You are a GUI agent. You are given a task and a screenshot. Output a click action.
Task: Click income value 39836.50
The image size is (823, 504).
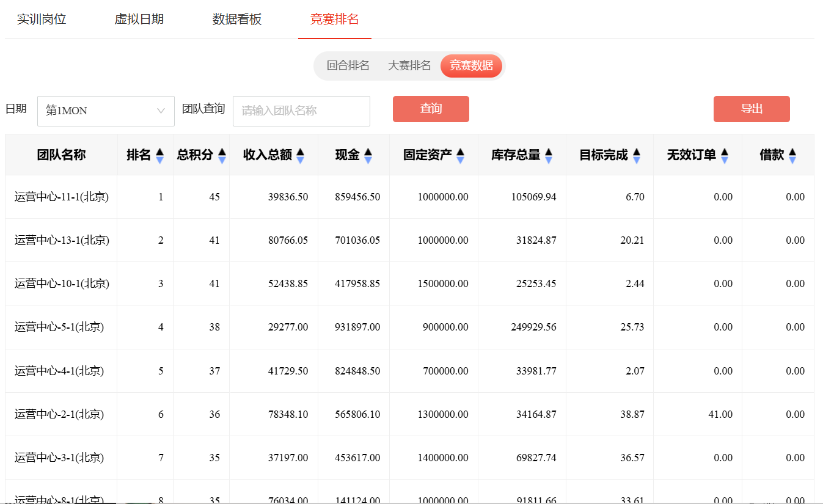point(288,197)
